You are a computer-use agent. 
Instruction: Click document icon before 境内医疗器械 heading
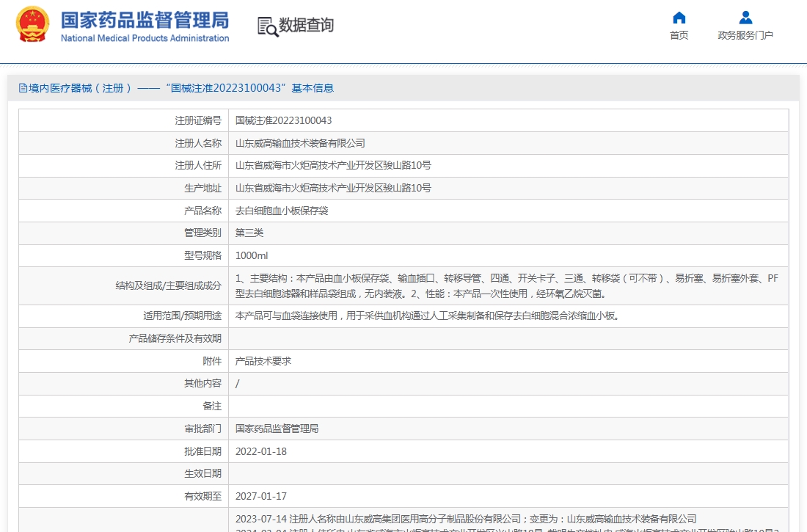coord(23,88)
